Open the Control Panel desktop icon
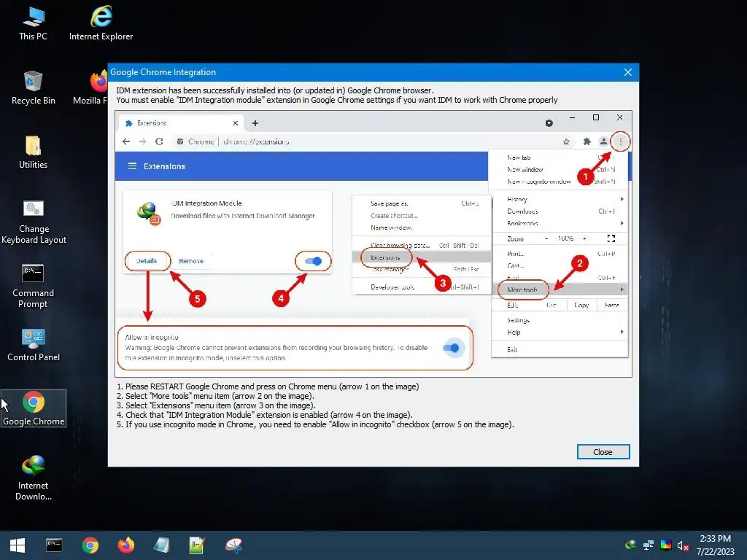Screen dimensions: 747x560 pos(34,345)
